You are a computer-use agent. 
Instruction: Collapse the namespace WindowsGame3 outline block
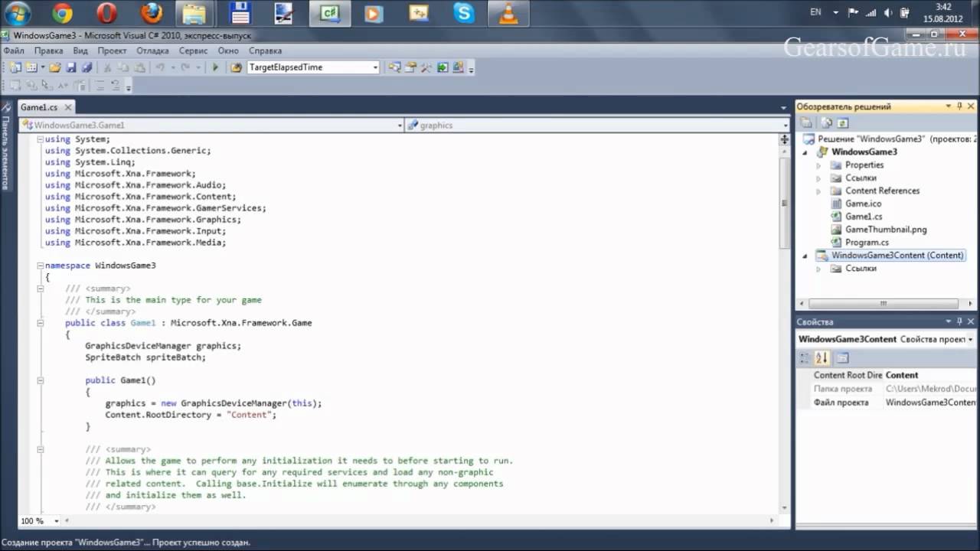(x=40, y=266)
